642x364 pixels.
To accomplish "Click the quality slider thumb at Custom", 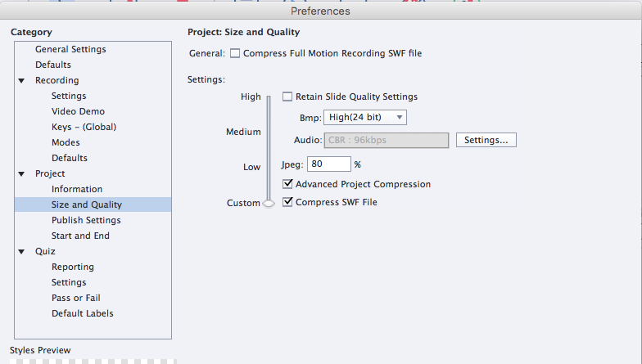I will [x=269, y=204].
